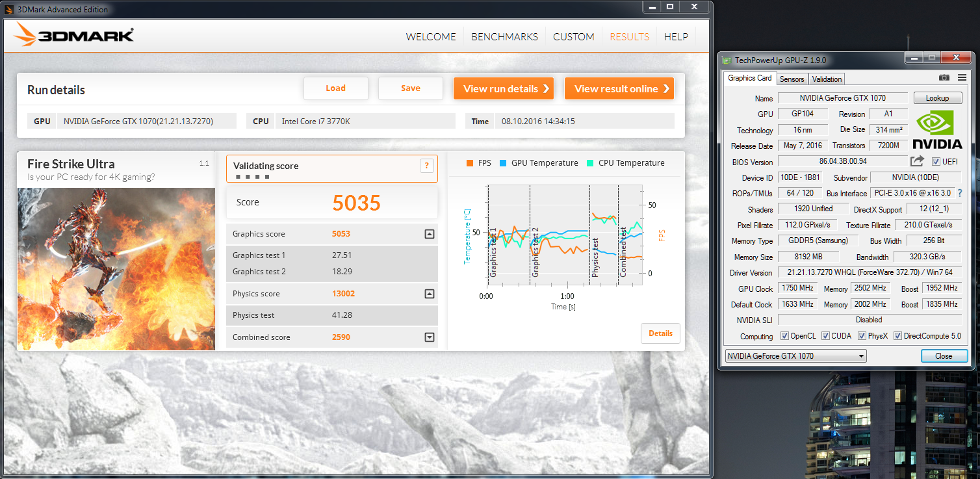This screenshot has height=479, width=980.
Task: Click the 3DMark title bar app icon
Action: (x=9, y=9)
